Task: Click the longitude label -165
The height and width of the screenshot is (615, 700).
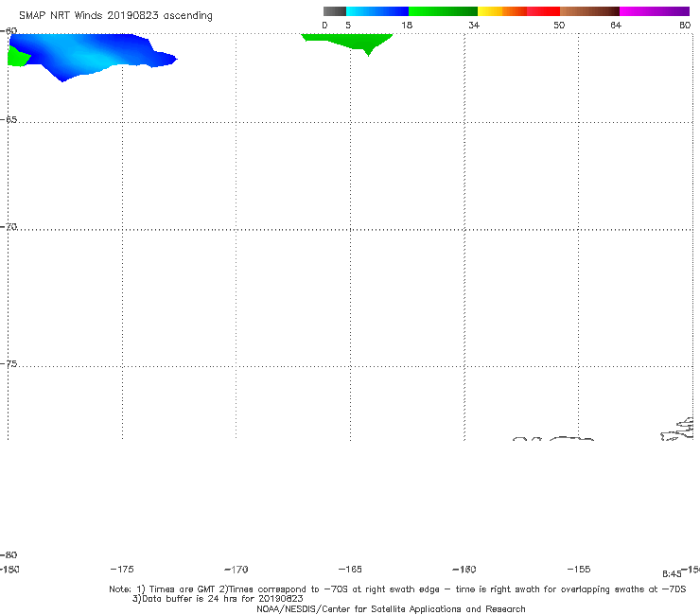Action: pyautogui.click(x=350, y=569)
